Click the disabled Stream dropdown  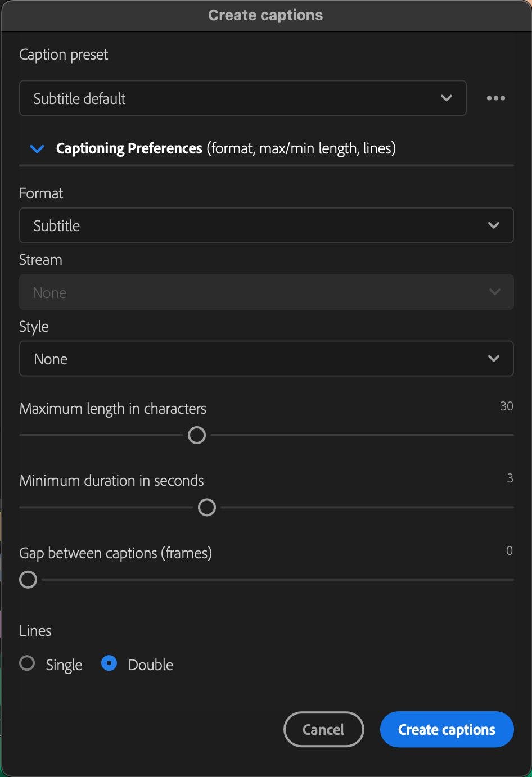point(266,292)
